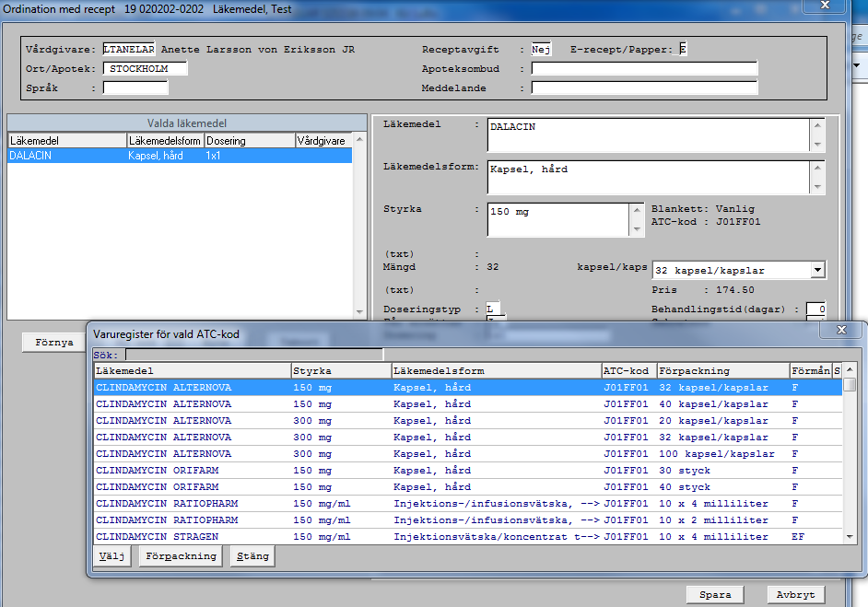Viewport: 868px width, 607px height.
Task: Click the Förpackning column header
Action: [x=723, y=370]
